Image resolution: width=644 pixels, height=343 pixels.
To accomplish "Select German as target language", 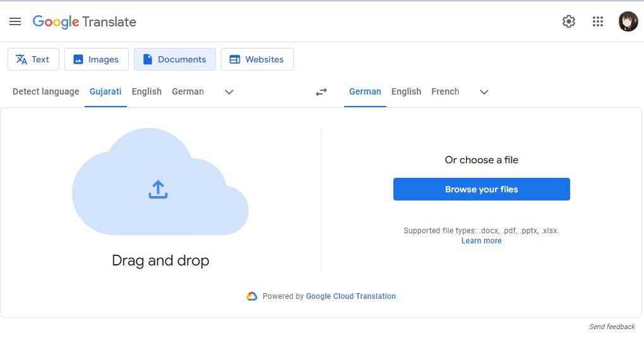I will 365,91.
